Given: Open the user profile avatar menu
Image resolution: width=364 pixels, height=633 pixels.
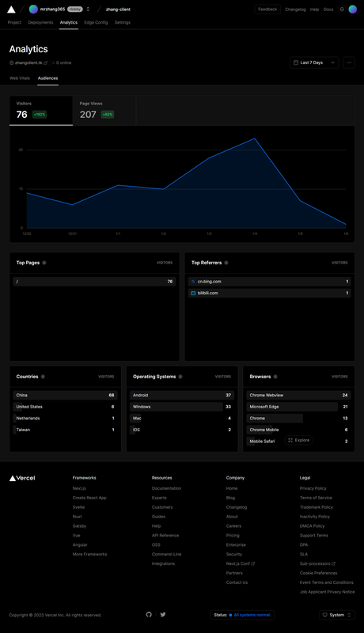Looking at the screenshot, I should (x=353, y=9).
